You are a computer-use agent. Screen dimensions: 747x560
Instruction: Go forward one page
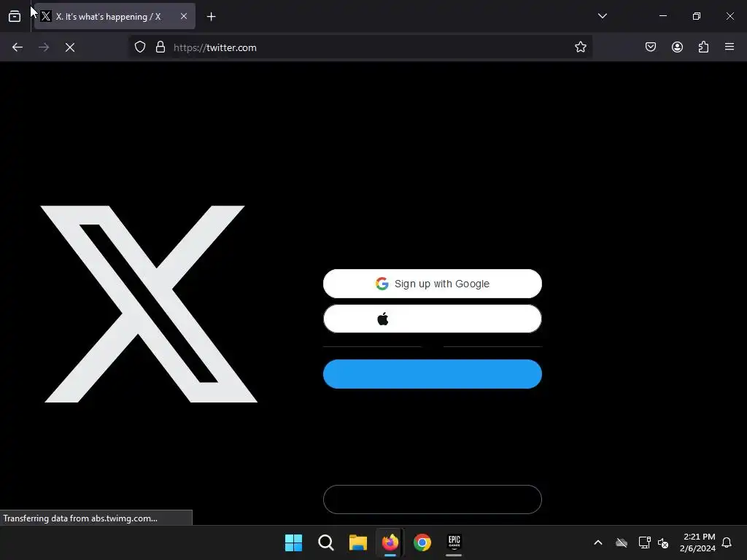click(x=44, y=47)
